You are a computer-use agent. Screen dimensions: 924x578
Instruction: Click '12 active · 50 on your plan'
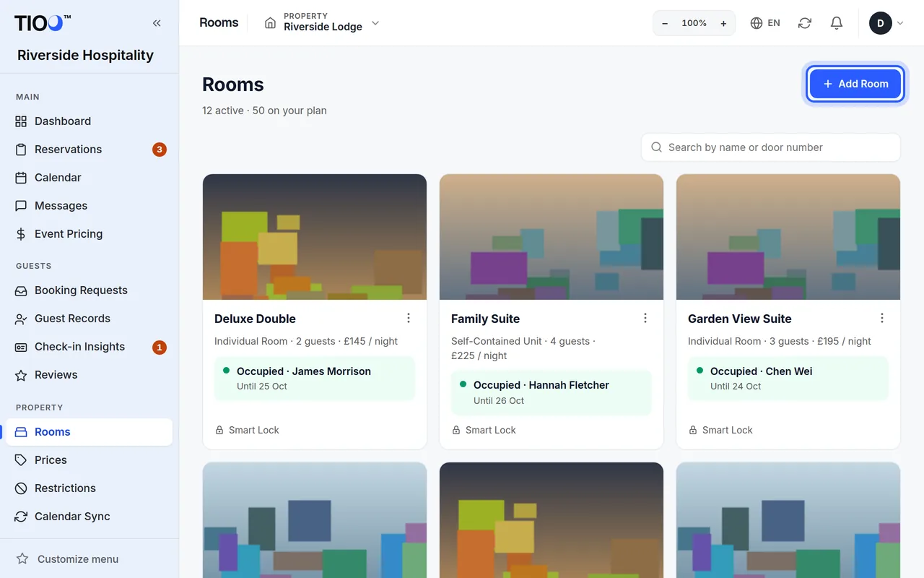click(264, 111)
